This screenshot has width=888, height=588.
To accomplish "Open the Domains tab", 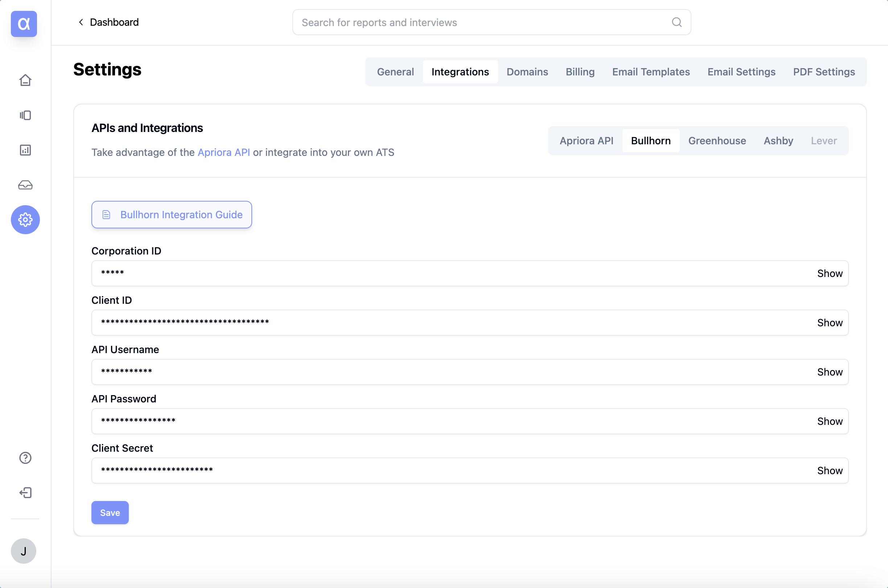I will 527,72.
